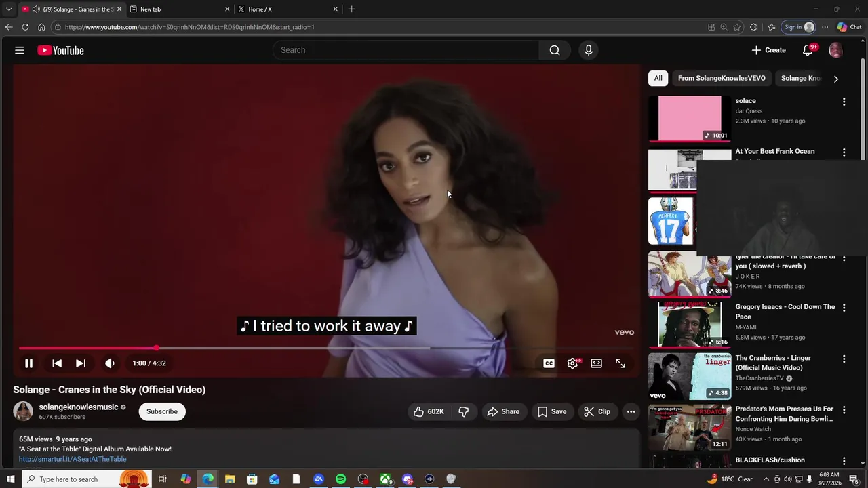Viewport: 868px width, 488px height.
Task: Share the video
Action: coord(503,411)
